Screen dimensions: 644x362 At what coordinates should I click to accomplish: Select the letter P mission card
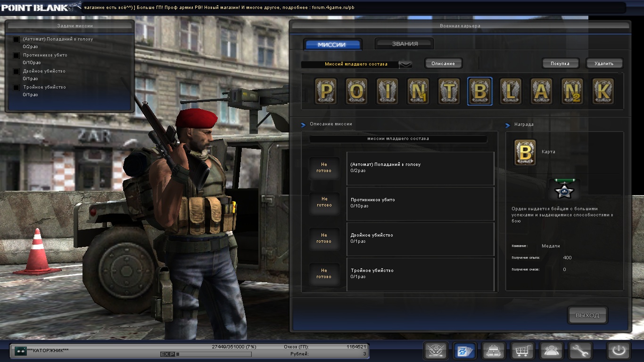tap(326, 91)
